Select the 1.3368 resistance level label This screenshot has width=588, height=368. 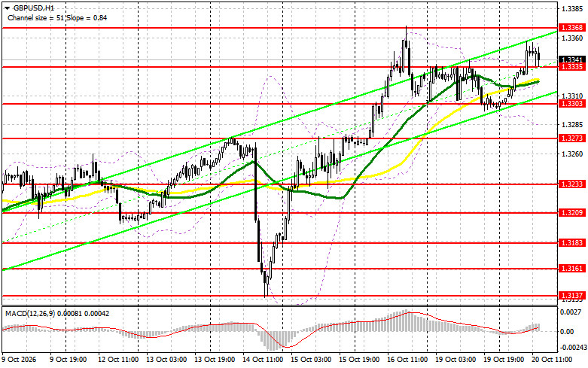tap(571, 28)
